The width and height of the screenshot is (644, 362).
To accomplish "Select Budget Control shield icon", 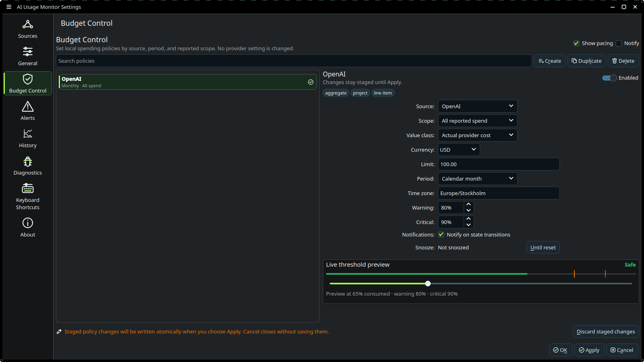I will click(x=28, y=79).
